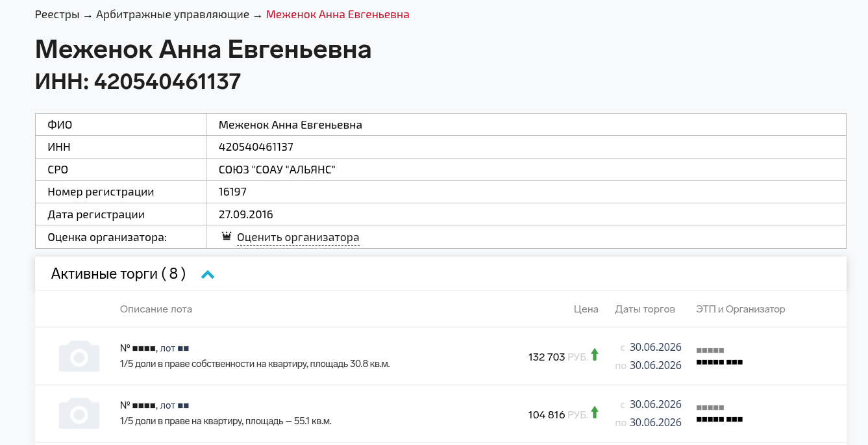Click the Активные торги ( 8 ) header
The height and width of the screenshot is (445, 868).
click(x=118, y=273)
